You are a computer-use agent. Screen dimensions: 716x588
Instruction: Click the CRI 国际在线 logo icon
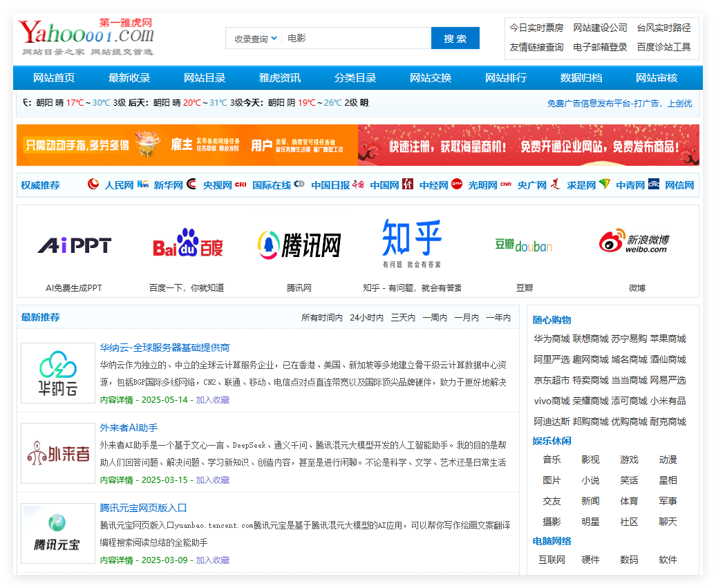coord(241,184)
